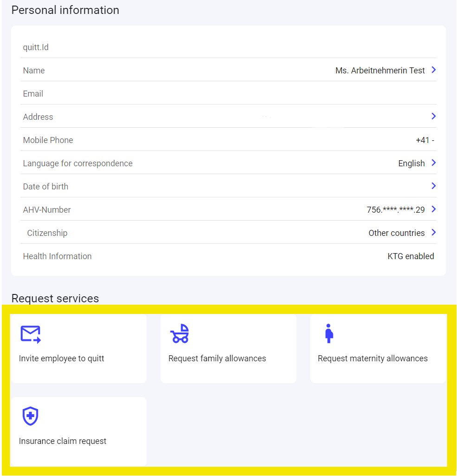Select Request maternity allowances text
This screenshot has width=457, height=476.
373,359
